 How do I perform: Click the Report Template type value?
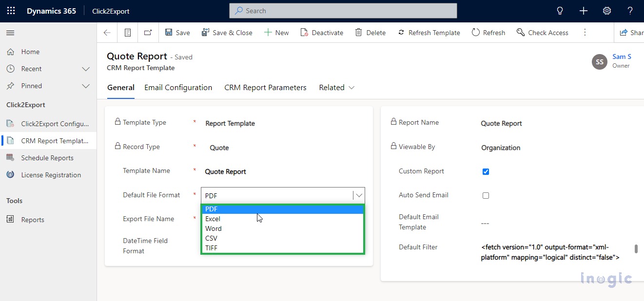click(x=230, y=123)
